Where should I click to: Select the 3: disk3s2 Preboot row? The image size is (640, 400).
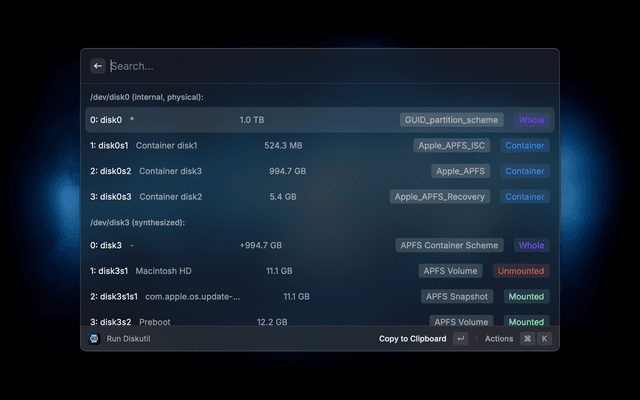pyautogui.click(x=320, y=320)
